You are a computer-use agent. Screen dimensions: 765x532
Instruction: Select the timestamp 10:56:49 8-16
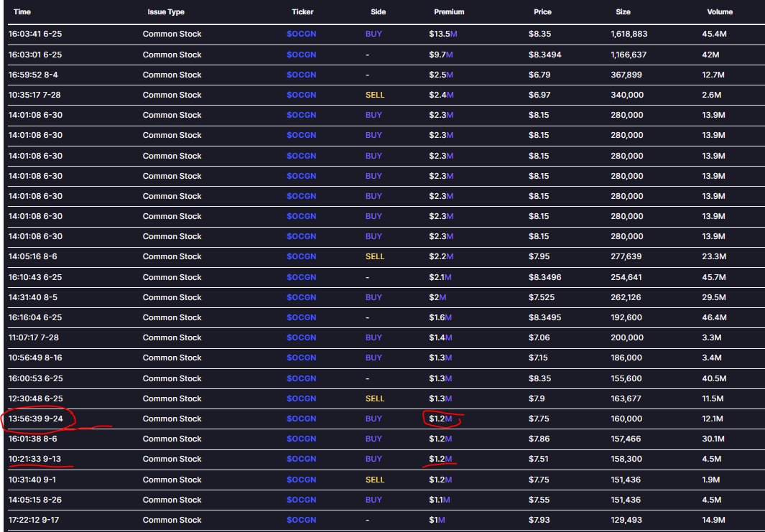35,358
